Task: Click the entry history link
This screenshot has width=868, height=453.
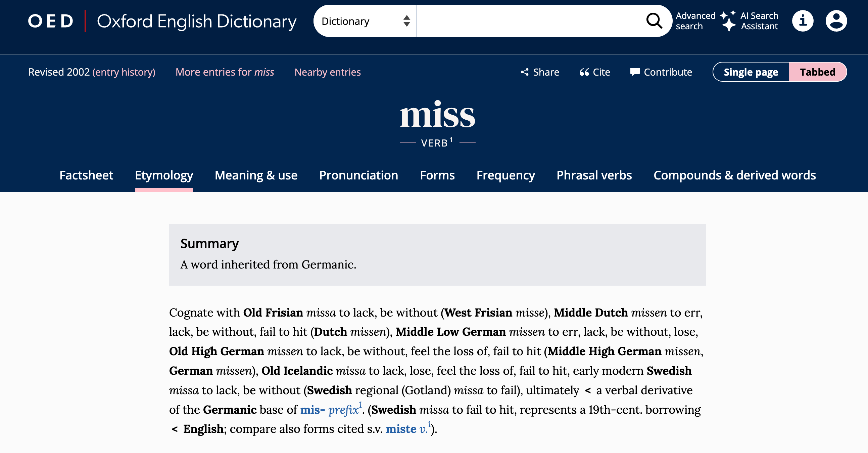Action: click(x=124, y=72)
